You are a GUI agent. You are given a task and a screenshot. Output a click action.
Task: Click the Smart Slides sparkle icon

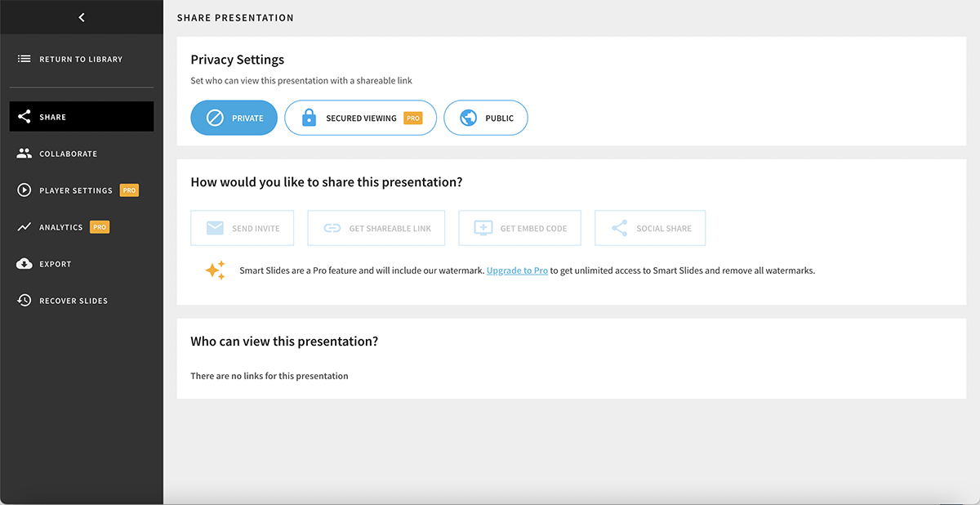[216, 270]
